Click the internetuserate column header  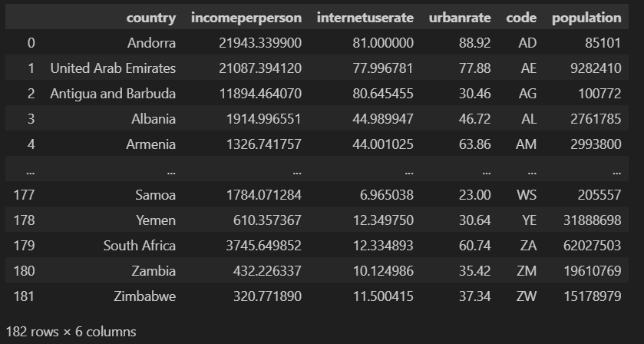pos(365,18)
